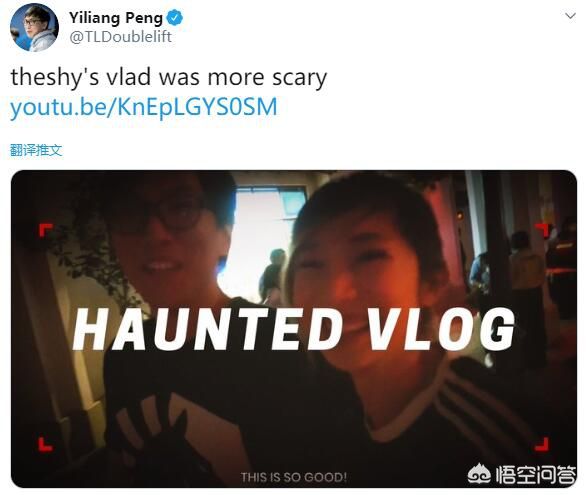Click the bottom-right red frame corner marker
This screenshot has height=495, width=586.
coord(542,445)
